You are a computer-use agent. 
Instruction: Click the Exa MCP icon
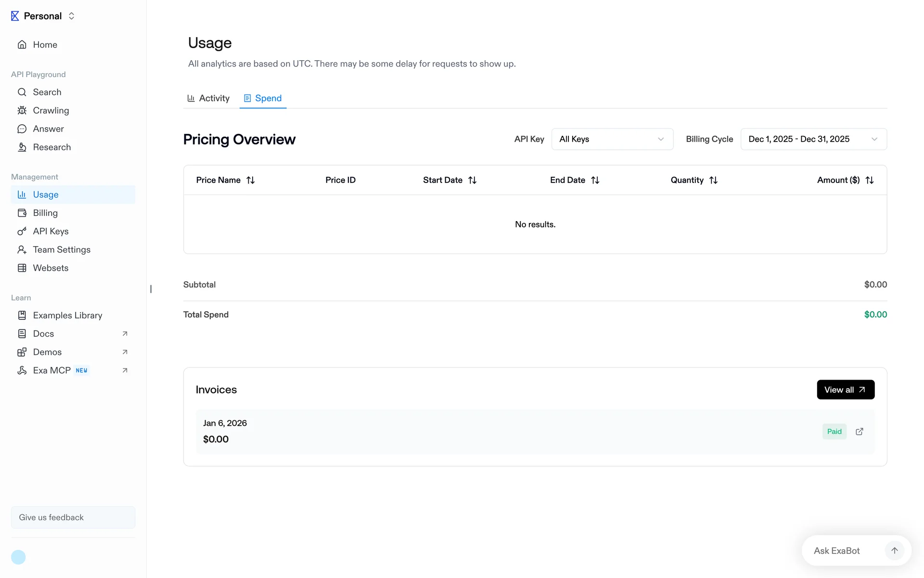click(22, 370)
